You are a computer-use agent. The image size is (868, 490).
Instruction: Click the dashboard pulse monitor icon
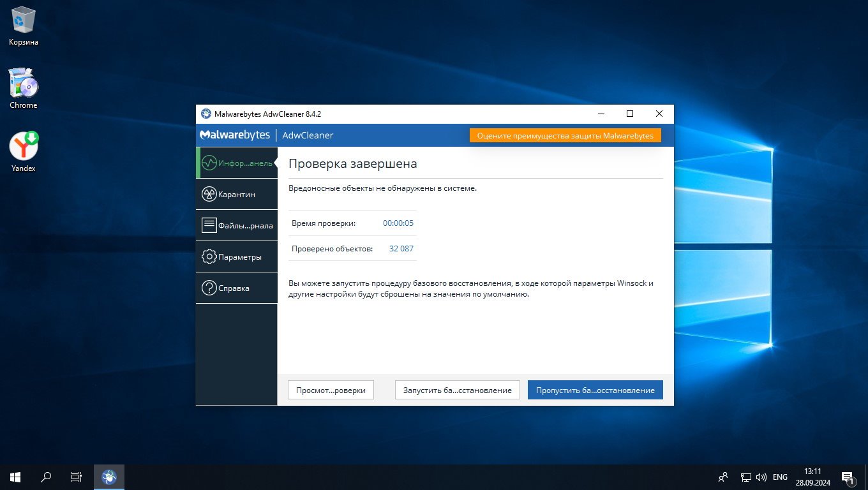point(209,163)
